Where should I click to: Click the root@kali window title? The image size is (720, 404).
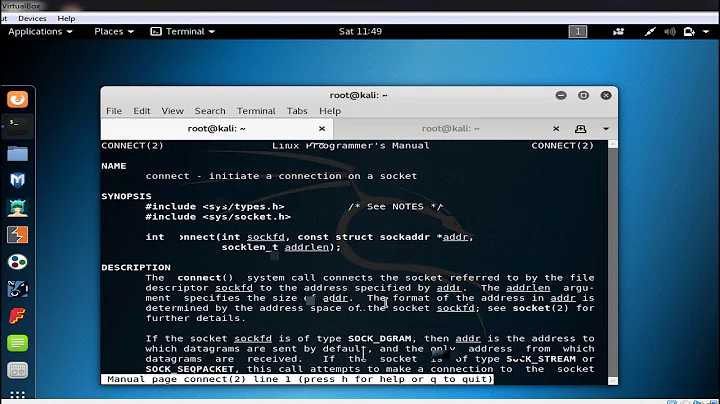(x=359, y=95)
